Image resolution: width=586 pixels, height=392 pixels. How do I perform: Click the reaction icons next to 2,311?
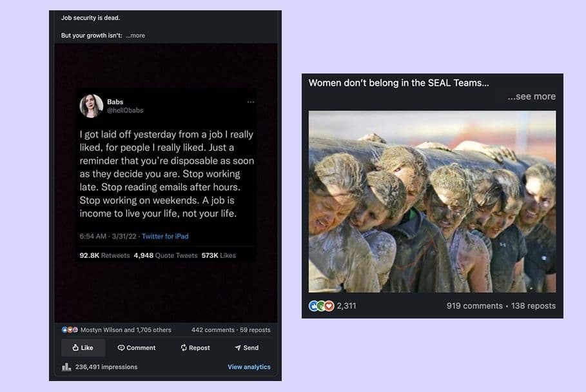322,306
